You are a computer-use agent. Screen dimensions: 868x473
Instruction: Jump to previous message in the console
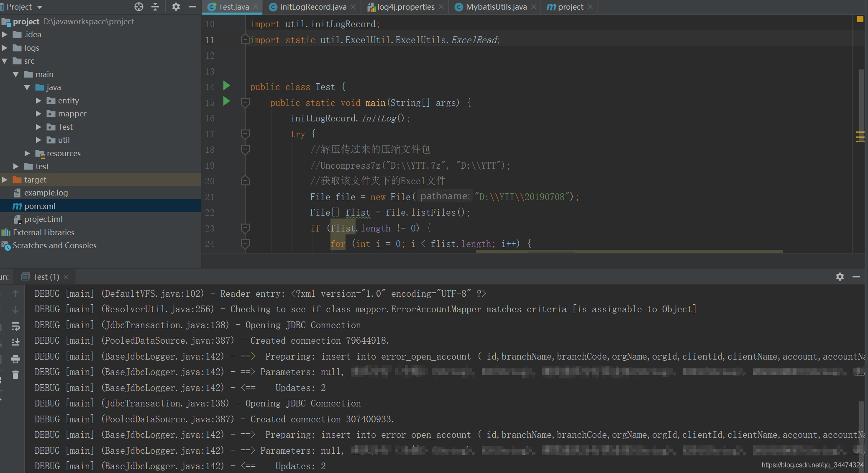[16, 293]
